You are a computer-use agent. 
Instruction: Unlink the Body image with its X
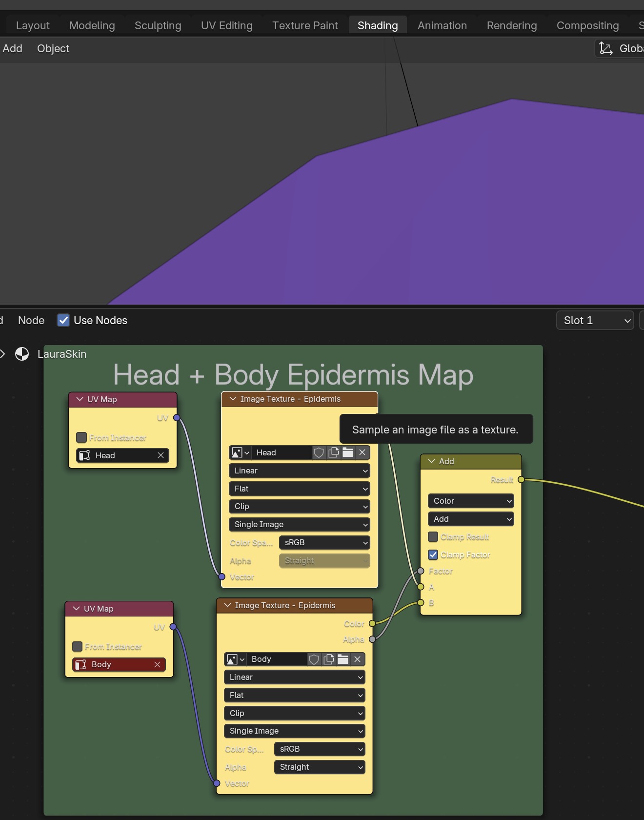(357, 659)
